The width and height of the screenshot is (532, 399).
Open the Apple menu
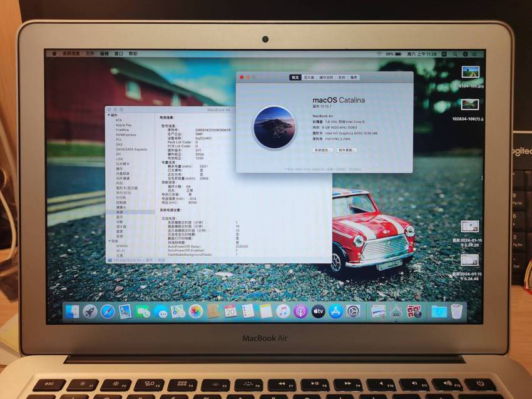tap(54, 54)
